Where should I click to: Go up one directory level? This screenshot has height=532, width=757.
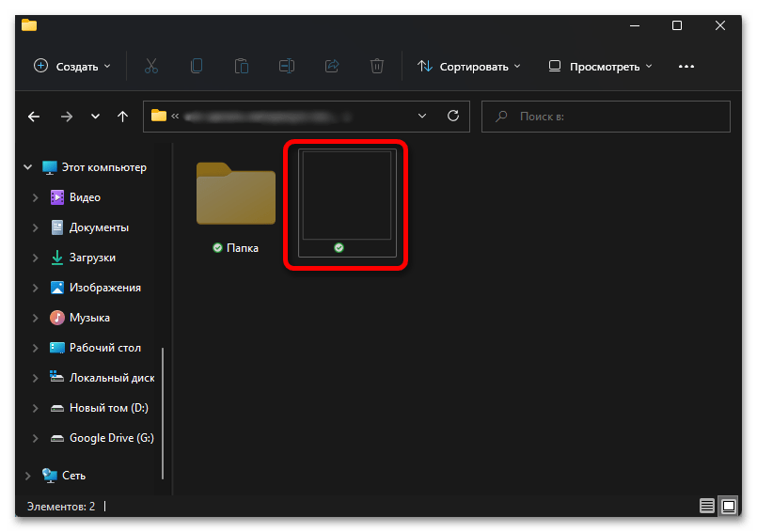[122, 117]
